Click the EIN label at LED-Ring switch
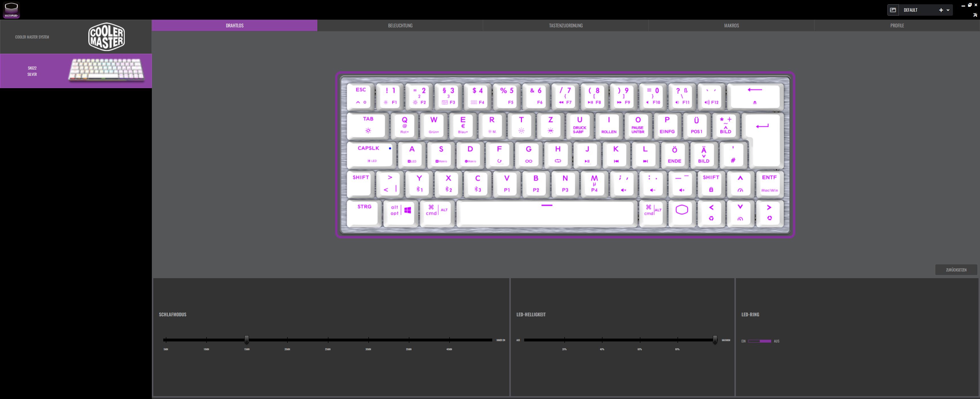980x399 pixels. click(743, 341)
